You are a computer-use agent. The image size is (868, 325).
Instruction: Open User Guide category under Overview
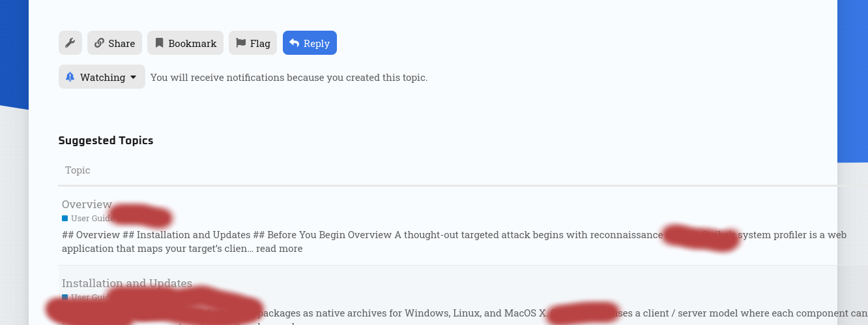coord(92,219)
